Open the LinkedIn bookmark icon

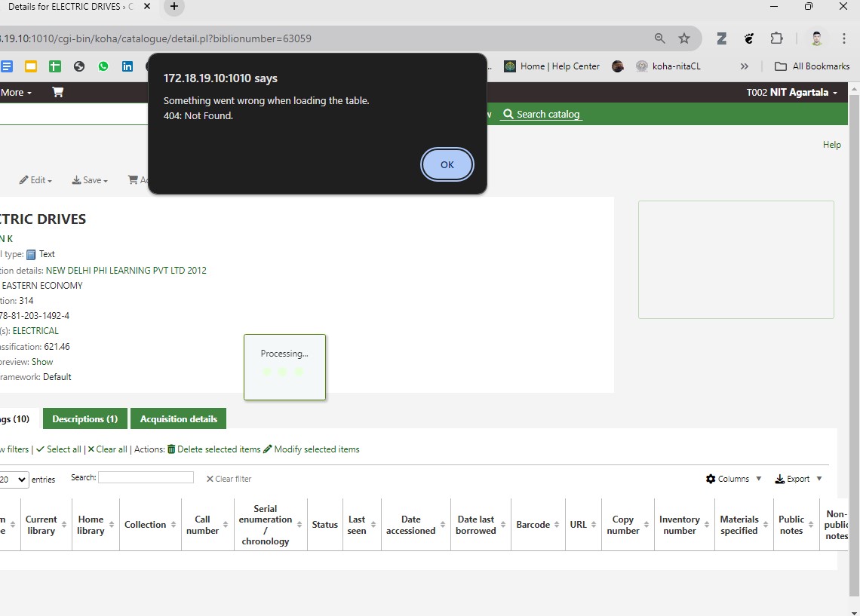(127, 66)
